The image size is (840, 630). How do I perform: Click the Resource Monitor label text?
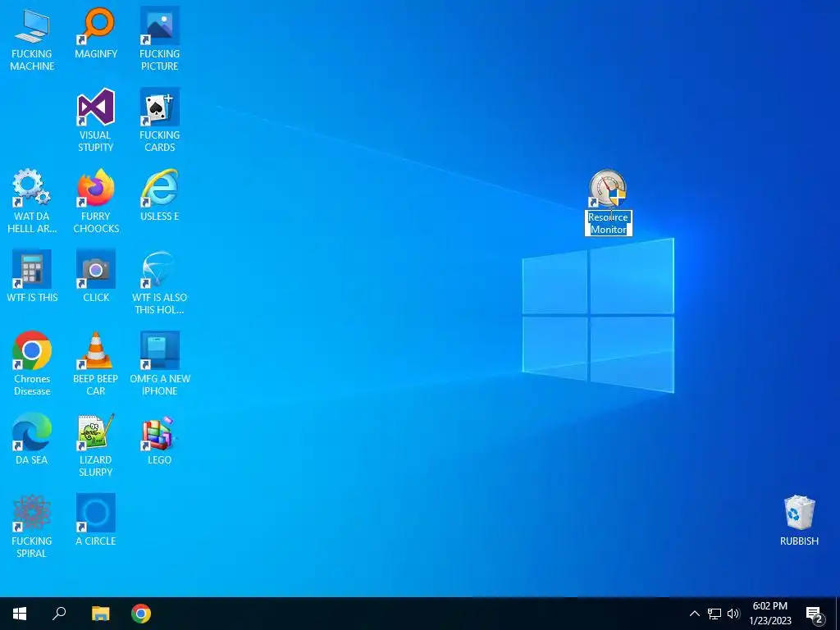608,223
